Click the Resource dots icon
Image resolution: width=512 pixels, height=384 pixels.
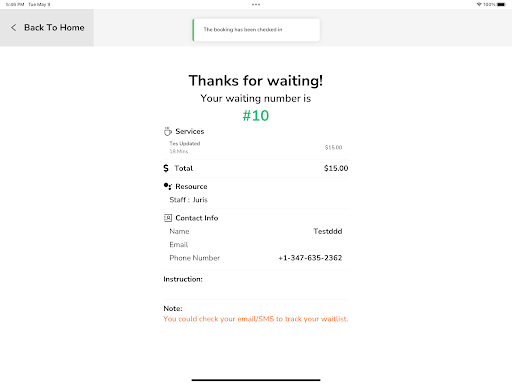point(168,186)
